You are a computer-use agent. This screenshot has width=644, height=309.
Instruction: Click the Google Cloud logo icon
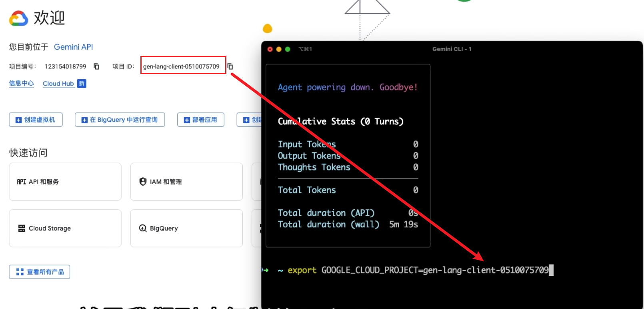(19, 18)
